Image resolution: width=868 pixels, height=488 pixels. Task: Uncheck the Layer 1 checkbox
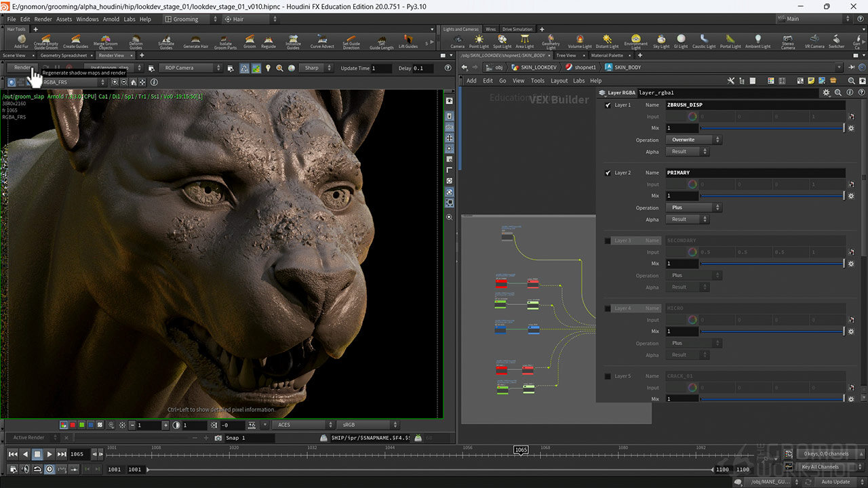608,105
